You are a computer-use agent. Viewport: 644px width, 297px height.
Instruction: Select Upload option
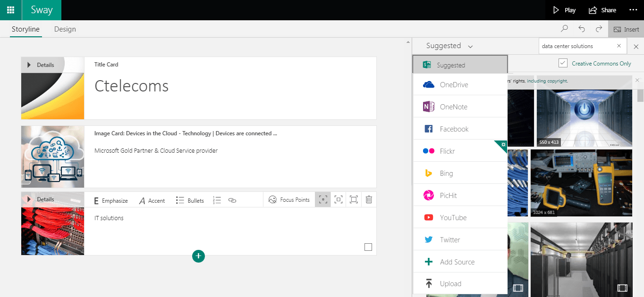[x=460, y=283]
